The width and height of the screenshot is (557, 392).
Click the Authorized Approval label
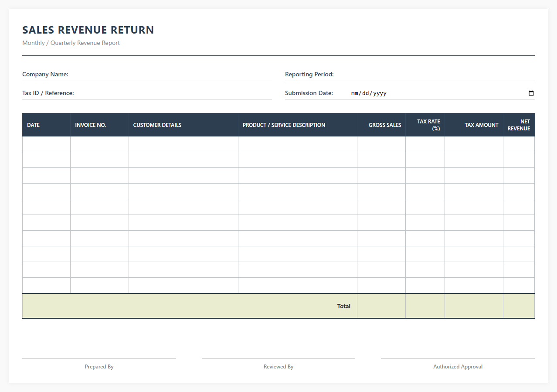click(458, 367)
